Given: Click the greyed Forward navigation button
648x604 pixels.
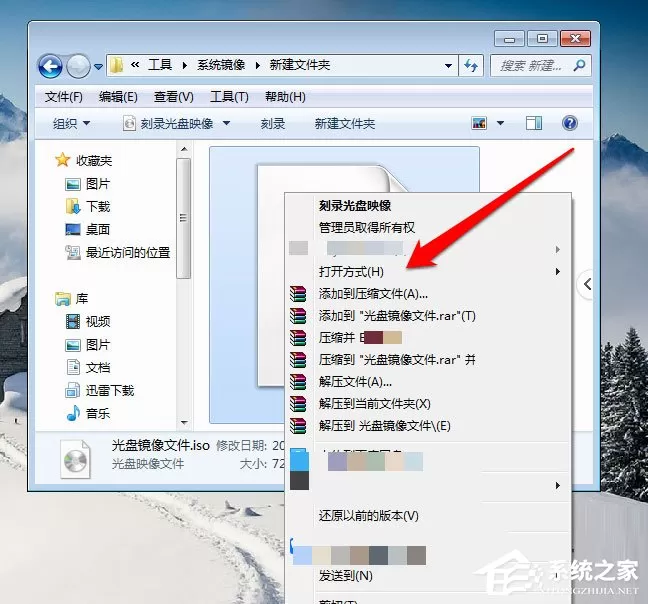Looking at the screenshot, I should point(78,66).
